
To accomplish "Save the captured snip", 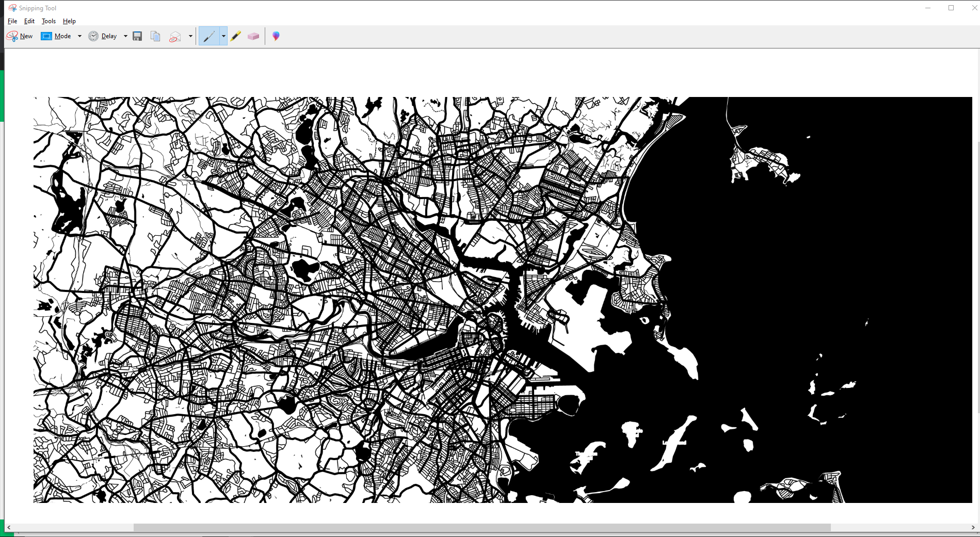I will (x=137, y=36).
